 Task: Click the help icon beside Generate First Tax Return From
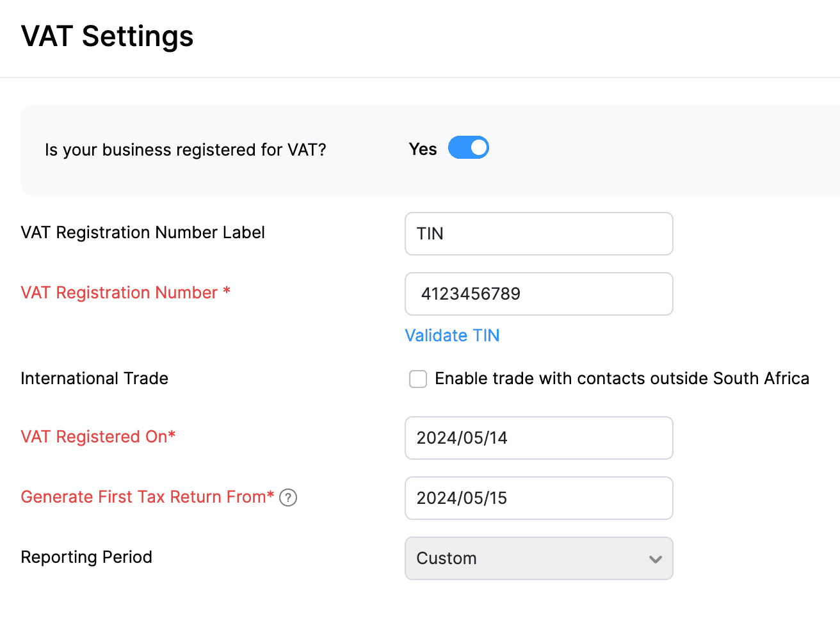(x=288, y=497)
